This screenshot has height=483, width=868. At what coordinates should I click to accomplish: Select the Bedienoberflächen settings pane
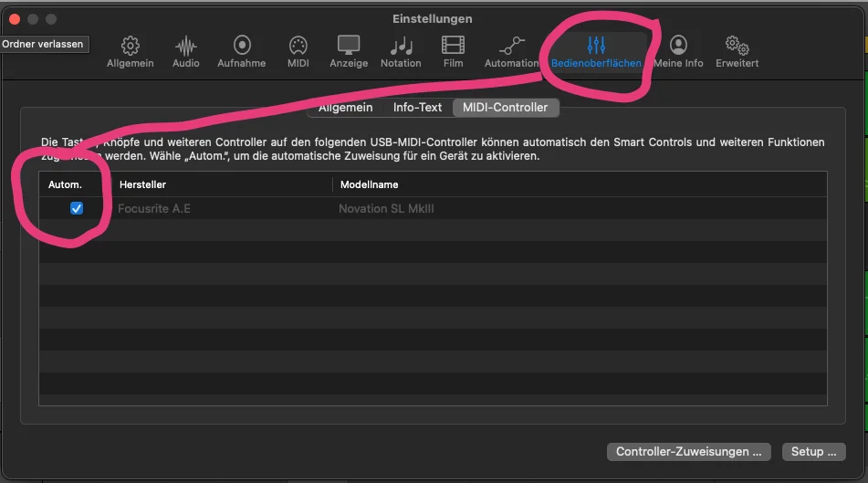tap(596, 52)
